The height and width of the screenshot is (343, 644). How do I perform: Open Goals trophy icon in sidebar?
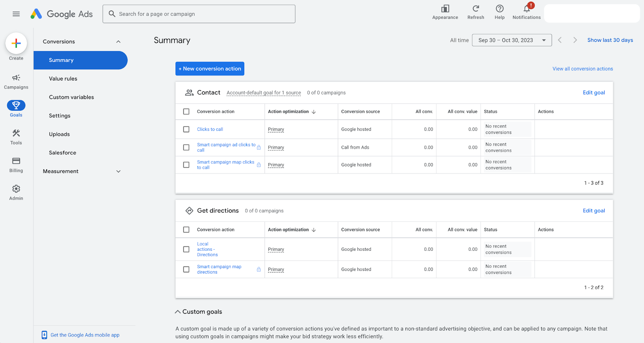16,105
